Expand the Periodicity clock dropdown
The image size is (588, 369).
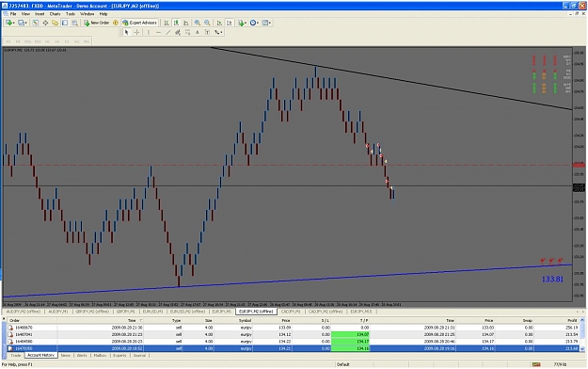click(x=258, y=23)
